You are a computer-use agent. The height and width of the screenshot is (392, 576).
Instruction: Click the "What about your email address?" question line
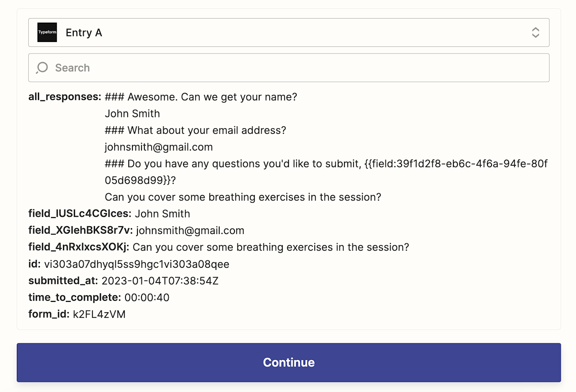195,130
